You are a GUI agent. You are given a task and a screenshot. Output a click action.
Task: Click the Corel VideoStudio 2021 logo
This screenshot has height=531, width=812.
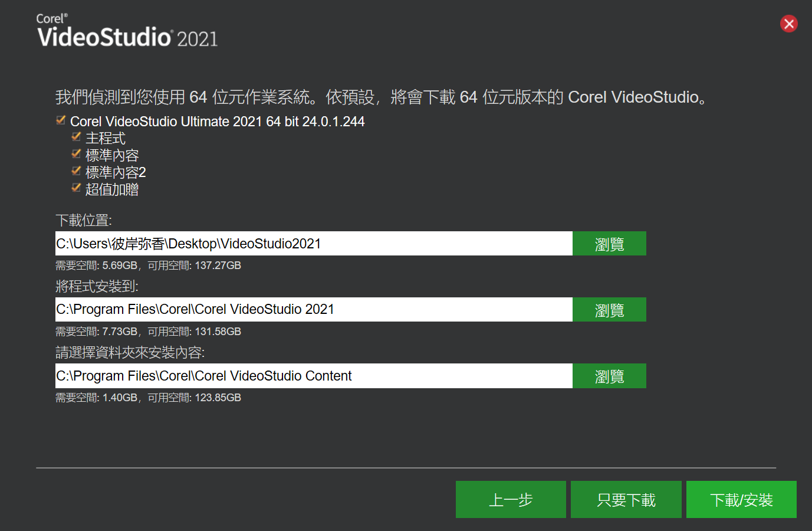point(127,31)
